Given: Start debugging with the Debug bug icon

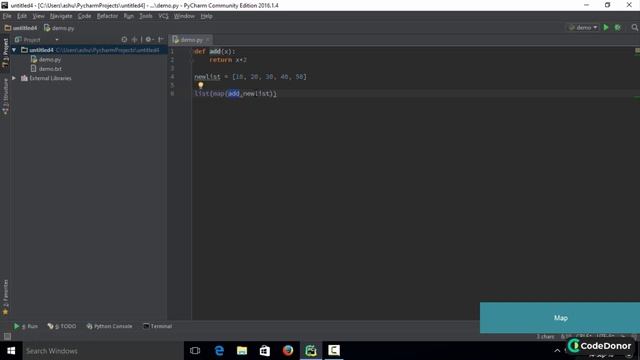Looking at the screenshot, I should [x=618, y=27].
